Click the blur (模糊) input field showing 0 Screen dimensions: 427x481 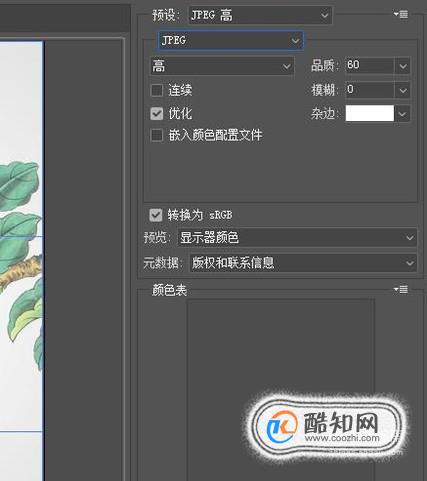tap(370, 90)
